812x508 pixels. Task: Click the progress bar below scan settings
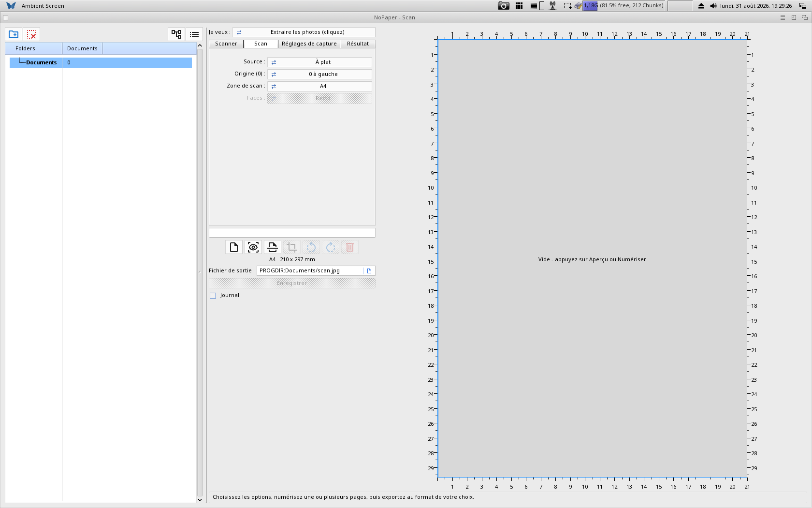(292, 233)
